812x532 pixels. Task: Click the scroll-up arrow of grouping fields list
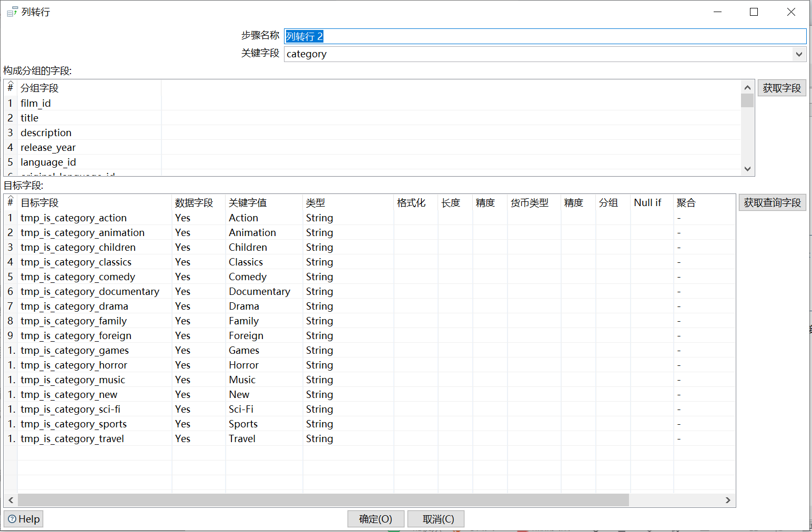coord(747,87)
